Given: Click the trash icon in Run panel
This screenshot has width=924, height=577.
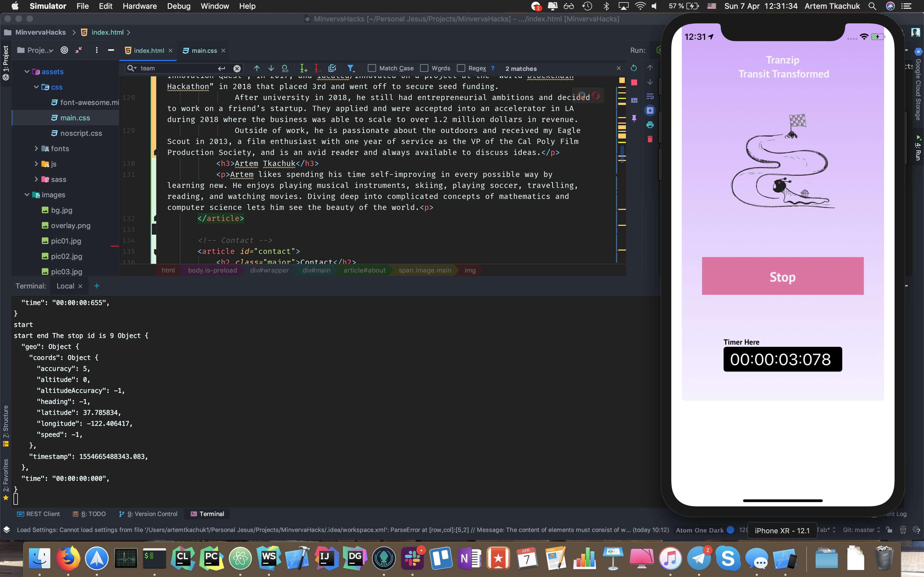Looking at the screenshot, I should (x=650, y=139).
